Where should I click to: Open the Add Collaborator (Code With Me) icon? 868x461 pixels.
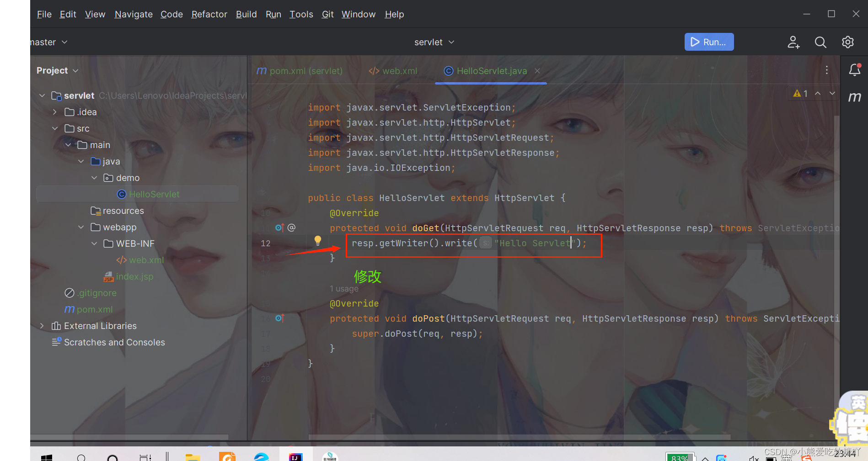point(793,42)
